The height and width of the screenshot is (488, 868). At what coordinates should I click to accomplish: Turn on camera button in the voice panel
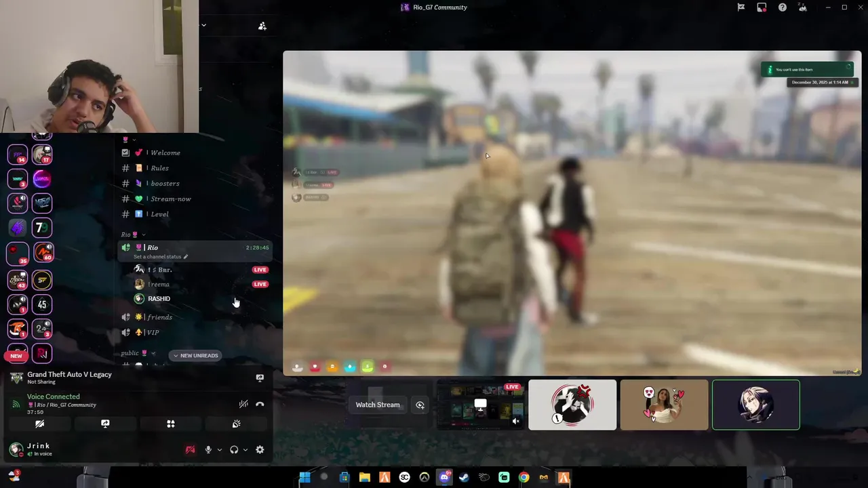pyautogui.click(x=39, y=424)
